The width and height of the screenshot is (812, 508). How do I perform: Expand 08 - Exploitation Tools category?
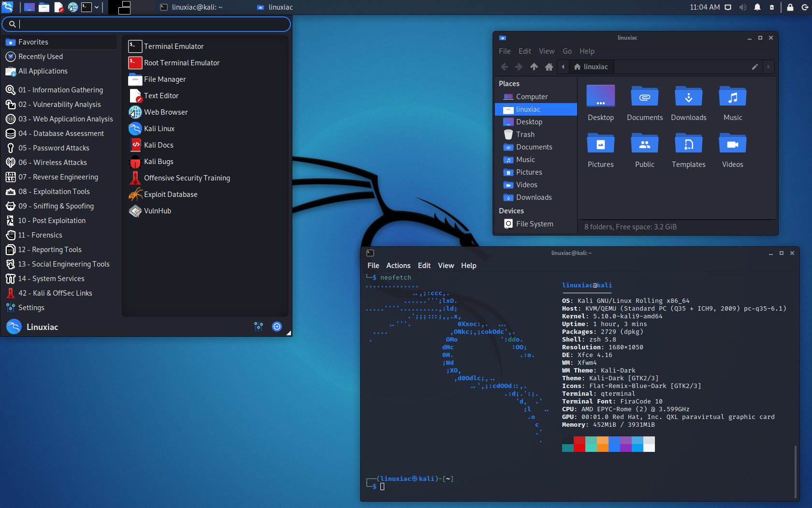tap(60, 192)
